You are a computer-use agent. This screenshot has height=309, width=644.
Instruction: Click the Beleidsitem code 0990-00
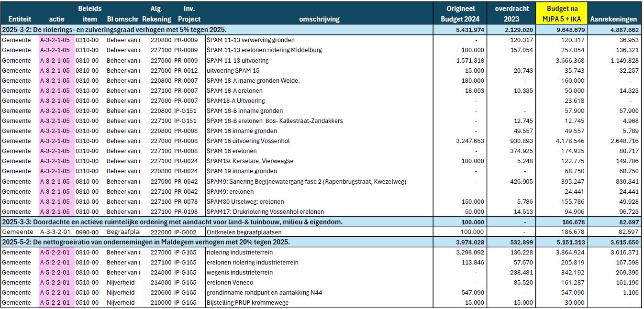pyautogui.click(x=87, y=232)
